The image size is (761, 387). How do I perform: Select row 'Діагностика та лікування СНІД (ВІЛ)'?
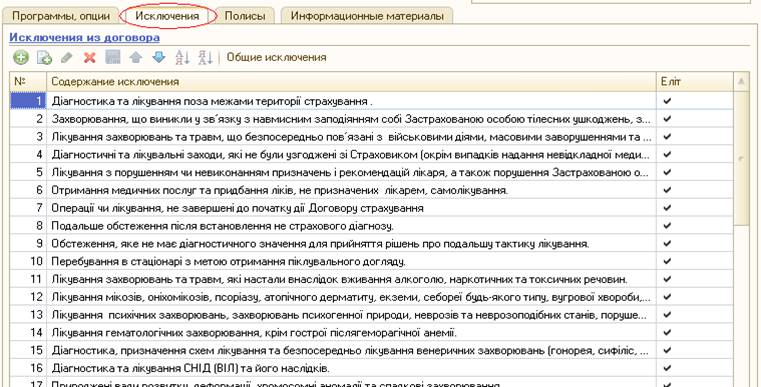coord(372,368)
